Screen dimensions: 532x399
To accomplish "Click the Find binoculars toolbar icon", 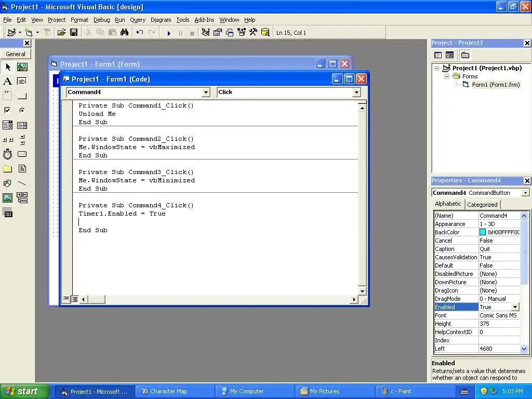I will (125, 33).
